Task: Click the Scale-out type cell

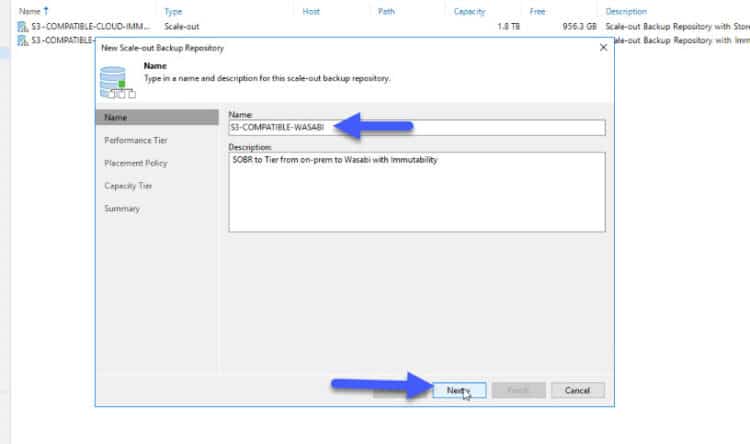Action: pyautogui.click(x=182, y=26)
